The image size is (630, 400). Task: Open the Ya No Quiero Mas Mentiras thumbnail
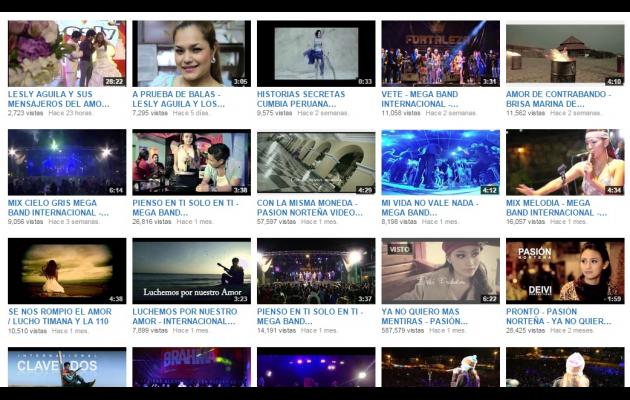pyautogui.click(x=441, y=271)
